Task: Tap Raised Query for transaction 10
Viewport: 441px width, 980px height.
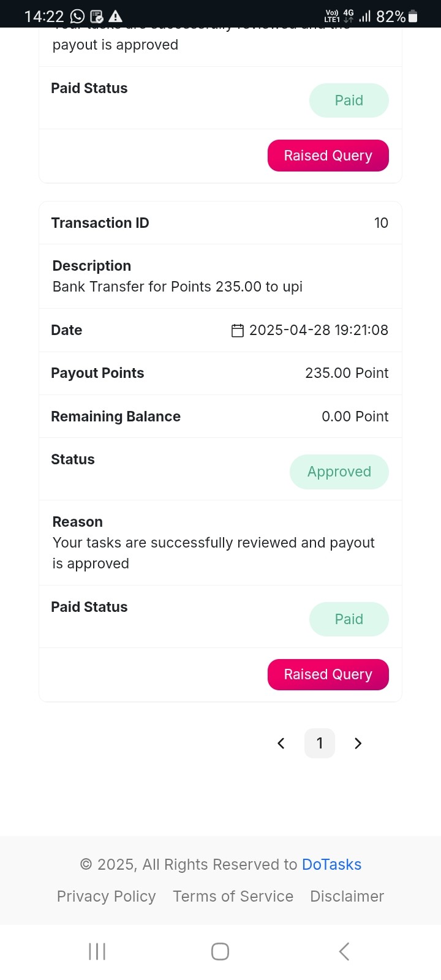Action: tap(328, 674)
